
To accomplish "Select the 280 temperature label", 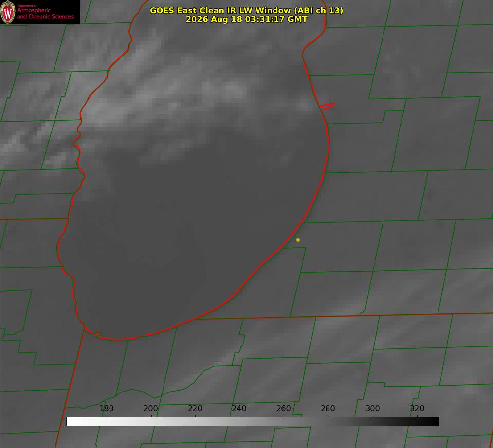I will [328, 408].
